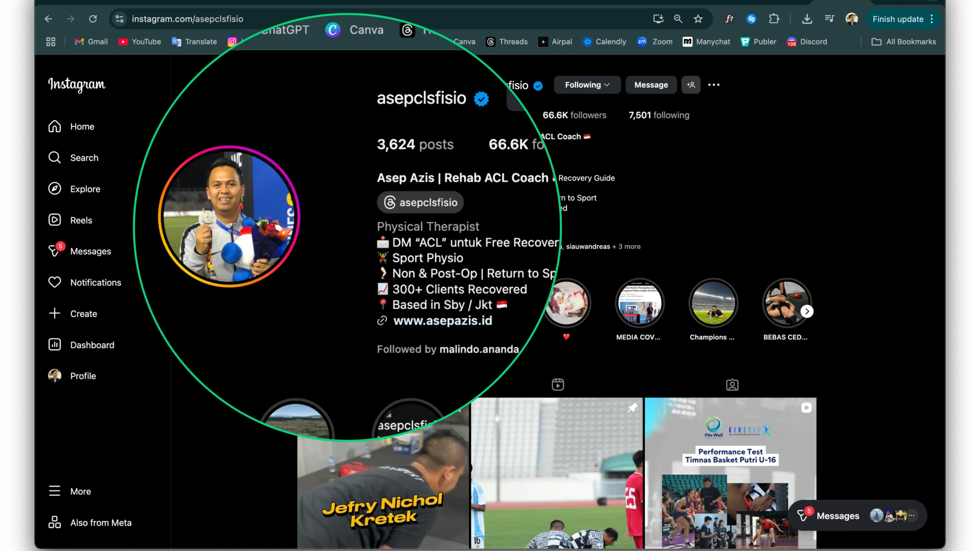The height and width of the screenshot is (551, 980).
Task: Open the Airpal bookmark
Action: tap(555, 42)
